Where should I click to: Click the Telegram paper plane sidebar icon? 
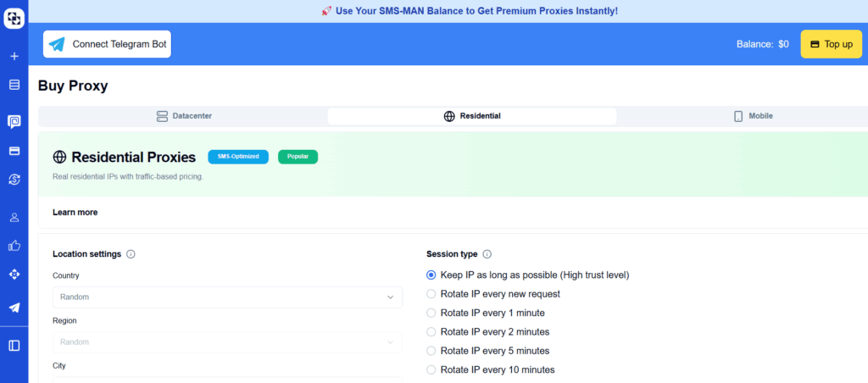click(x=14, y=308)
